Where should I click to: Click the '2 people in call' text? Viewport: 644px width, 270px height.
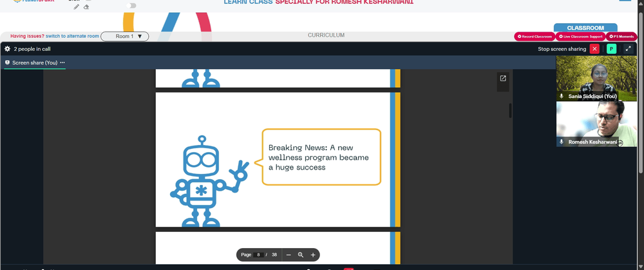click(x=32, y=49)
